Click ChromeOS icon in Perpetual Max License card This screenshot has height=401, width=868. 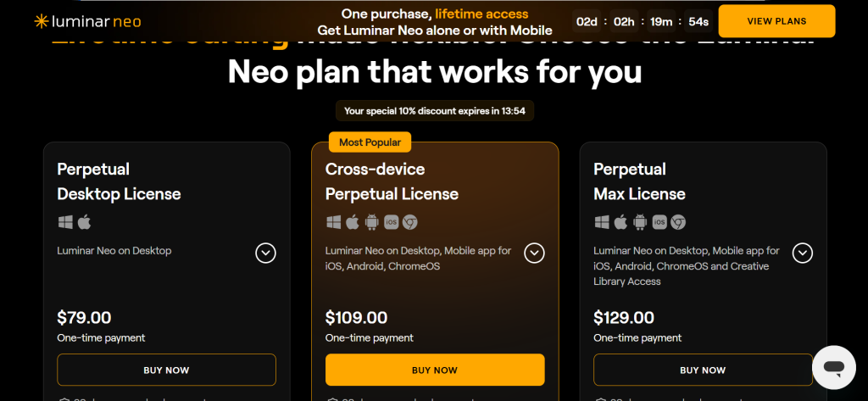[x=678, y=222]
